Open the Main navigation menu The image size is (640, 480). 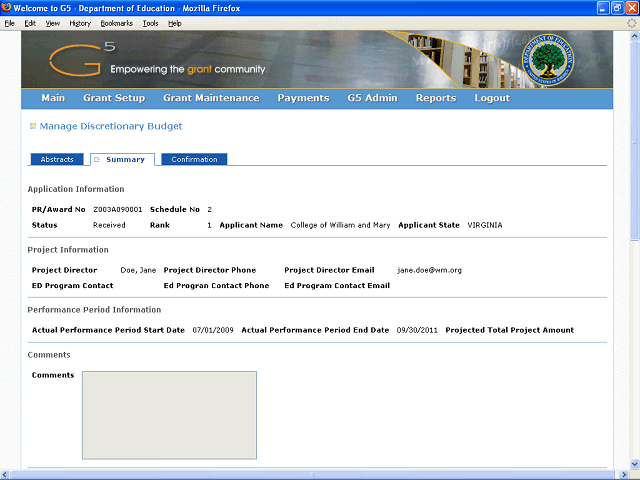click(x=53, y=98)
